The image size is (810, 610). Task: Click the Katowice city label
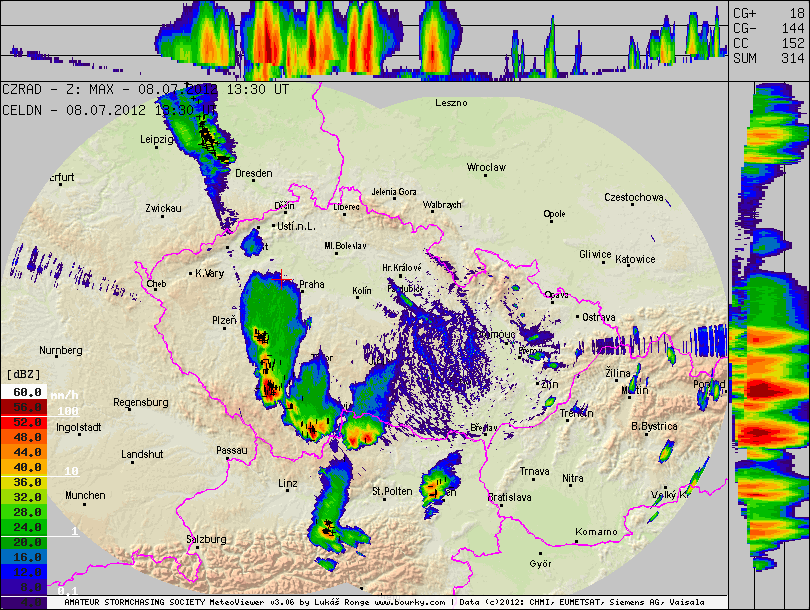point(635,259)
